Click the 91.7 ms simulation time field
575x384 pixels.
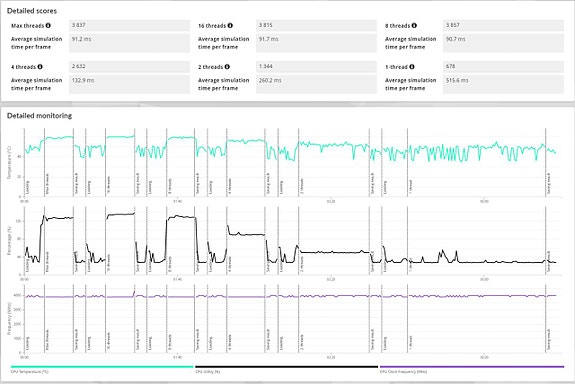316,43
